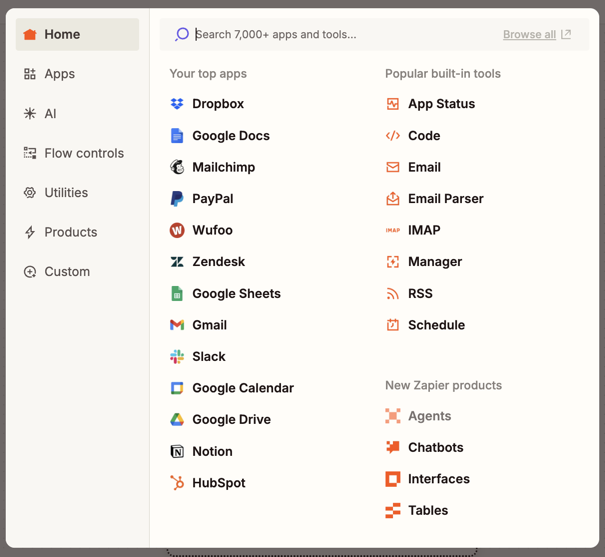Viewport: 605px width, 557px height.
Task: Open the Custom sidebar category
Action: [77, 272]
